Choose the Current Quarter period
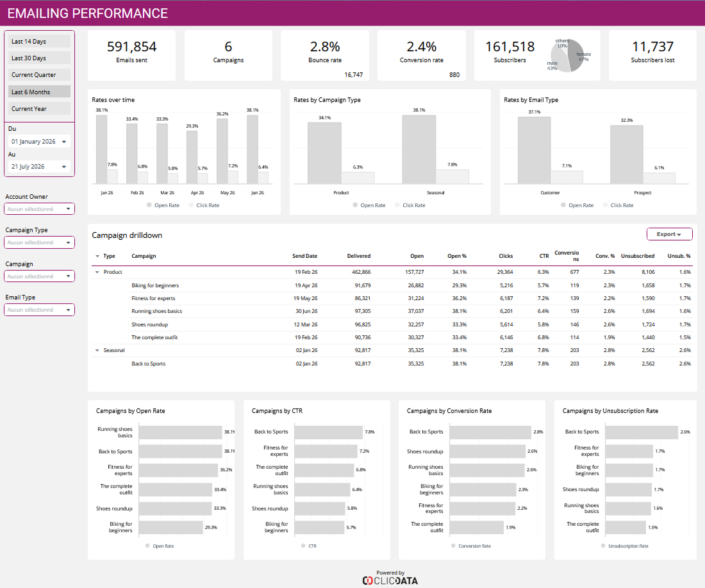This screenshot has height=588, width=705. tap(39, 74)
